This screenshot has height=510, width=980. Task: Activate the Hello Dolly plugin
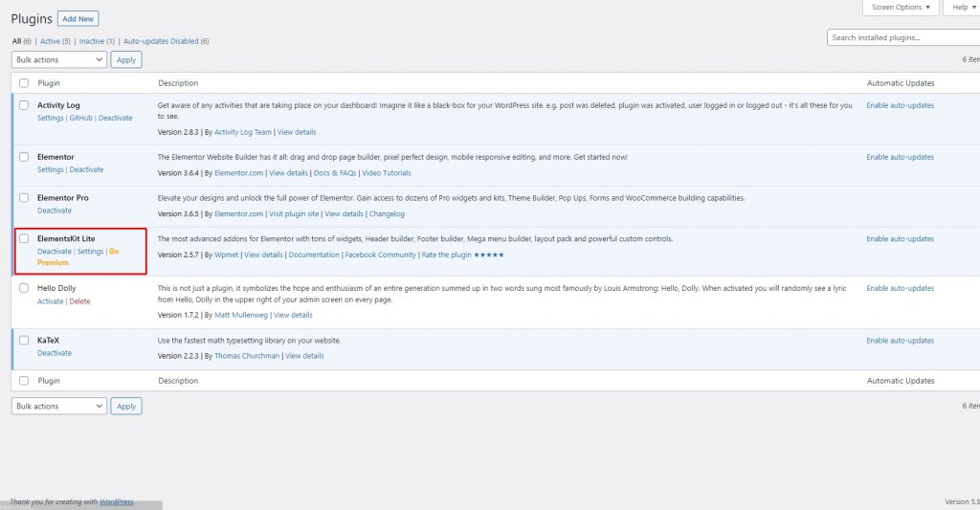click(x=50, y=301)
